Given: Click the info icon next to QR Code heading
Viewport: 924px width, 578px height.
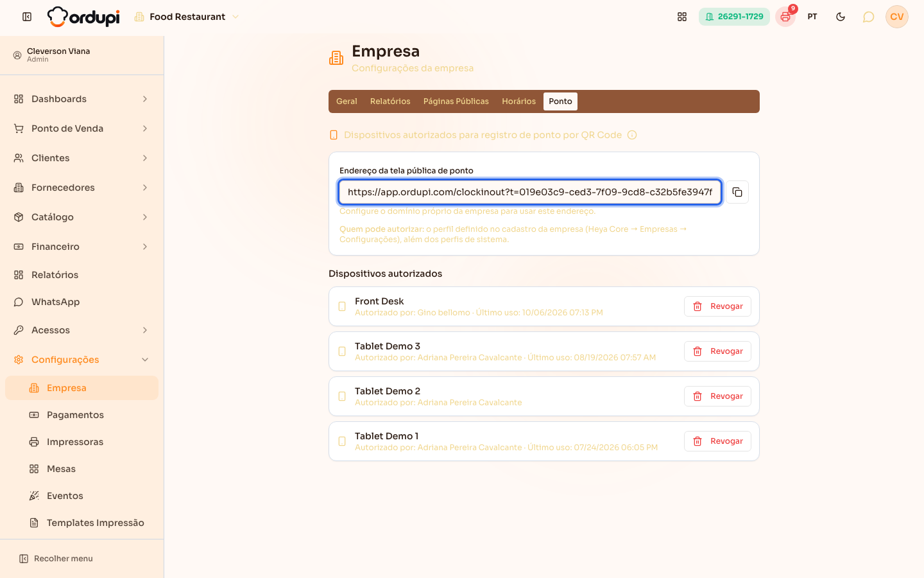Looking at the screenshot, I should pyautogui.click(x=632, y=135).
